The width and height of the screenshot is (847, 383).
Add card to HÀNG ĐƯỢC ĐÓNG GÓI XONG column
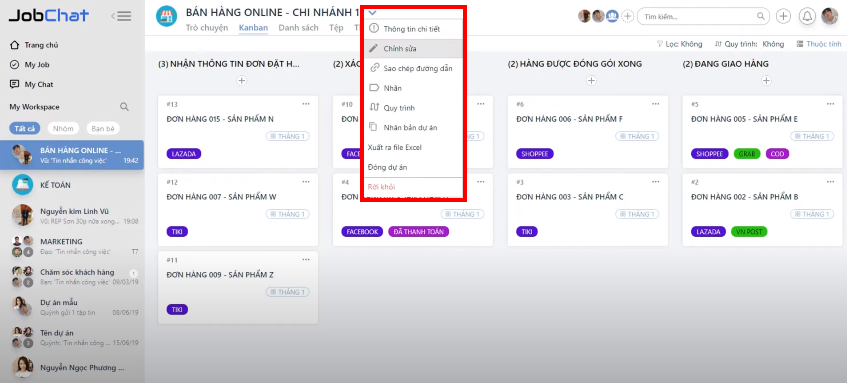pos(591,80)
